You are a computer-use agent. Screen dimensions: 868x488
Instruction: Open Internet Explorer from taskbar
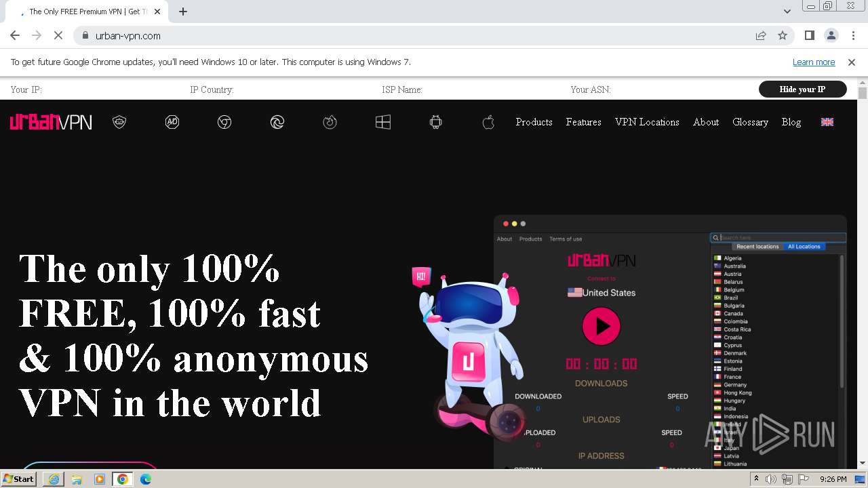tap(54, 479)
